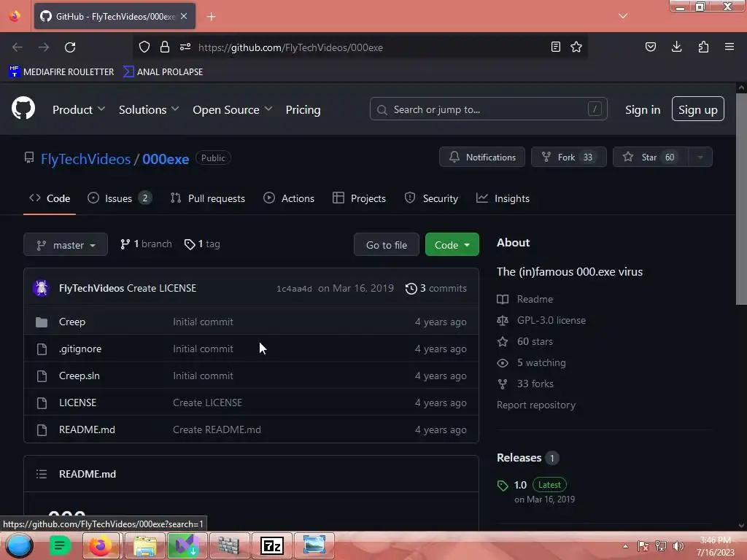Image resolution: width=747 pixels, height=560 pixels.
Task: Click the volume speaker tray icon
Action: click(x=678, y=546)
